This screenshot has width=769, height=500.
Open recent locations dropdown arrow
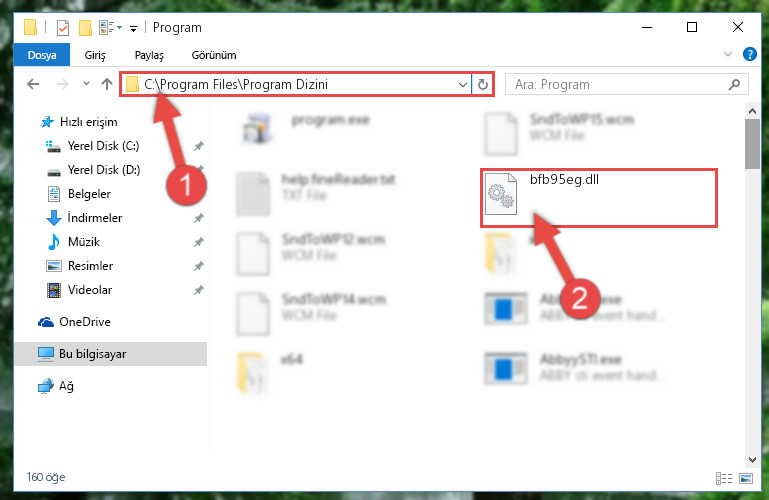[86, 84]
